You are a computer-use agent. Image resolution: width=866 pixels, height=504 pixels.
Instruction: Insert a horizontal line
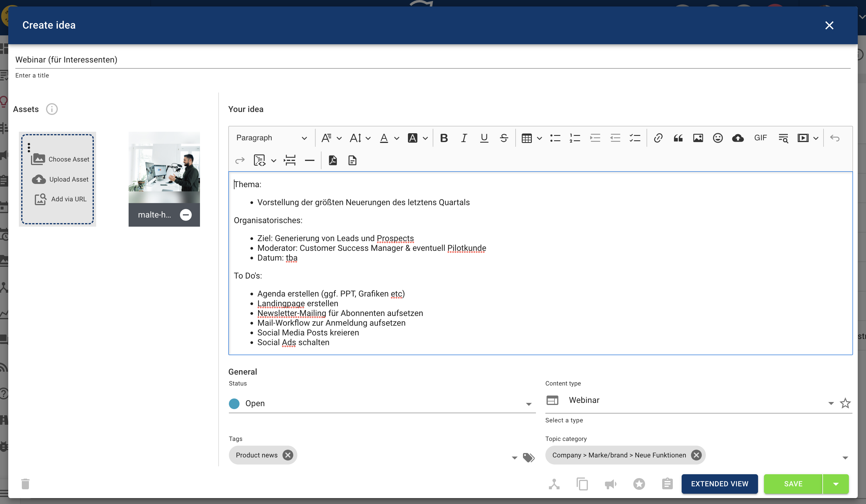click(310, 160)
